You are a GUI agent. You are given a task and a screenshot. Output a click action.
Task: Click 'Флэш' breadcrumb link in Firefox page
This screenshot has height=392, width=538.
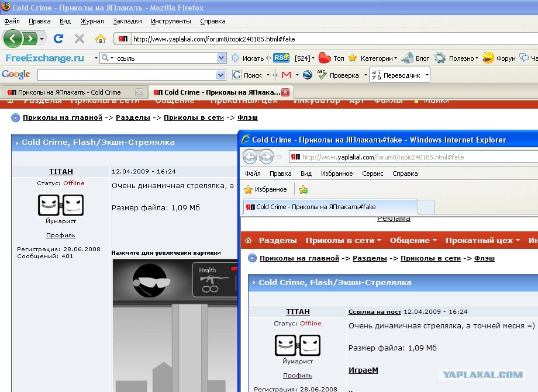[x=247, y=117]
